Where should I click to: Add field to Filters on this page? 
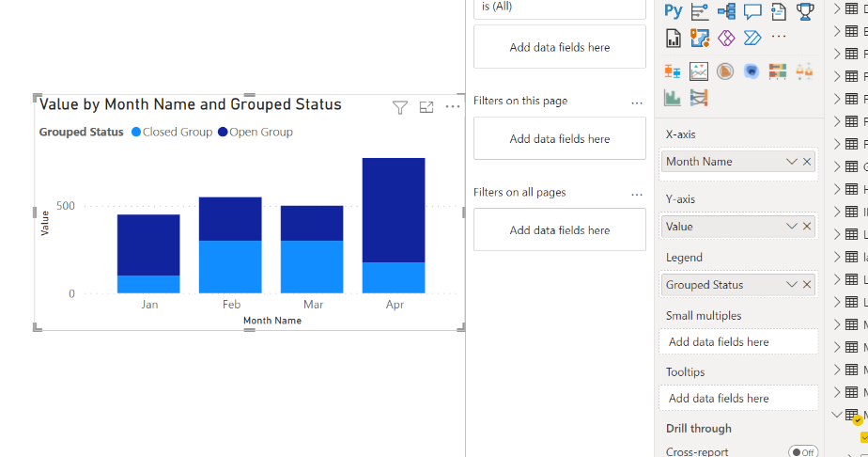pyautogui.click(x=560, y=138)
